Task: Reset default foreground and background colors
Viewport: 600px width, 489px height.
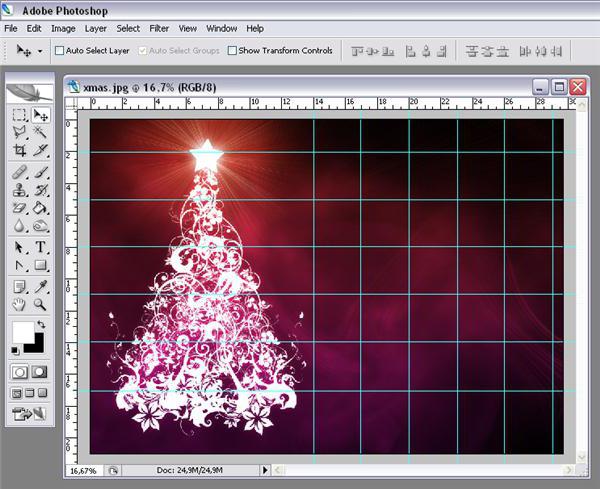Action: pyautogui.click(x=15, y=350)
